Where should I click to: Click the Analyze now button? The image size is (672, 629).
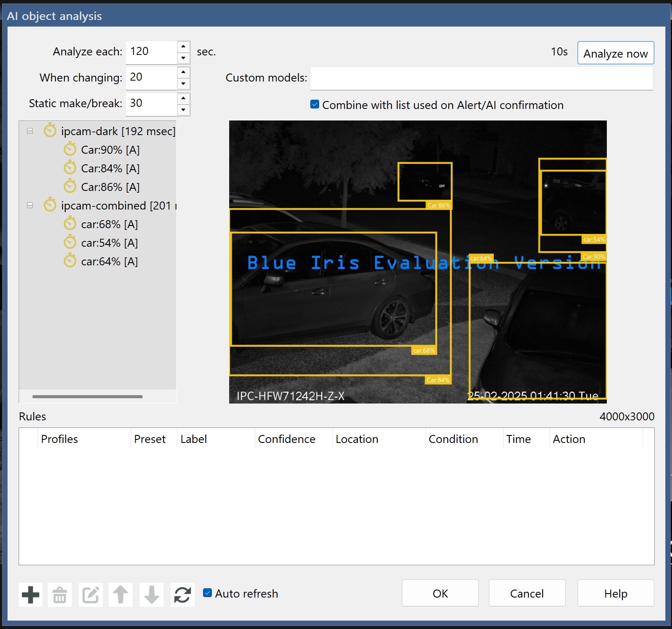(x=616, y=53)
